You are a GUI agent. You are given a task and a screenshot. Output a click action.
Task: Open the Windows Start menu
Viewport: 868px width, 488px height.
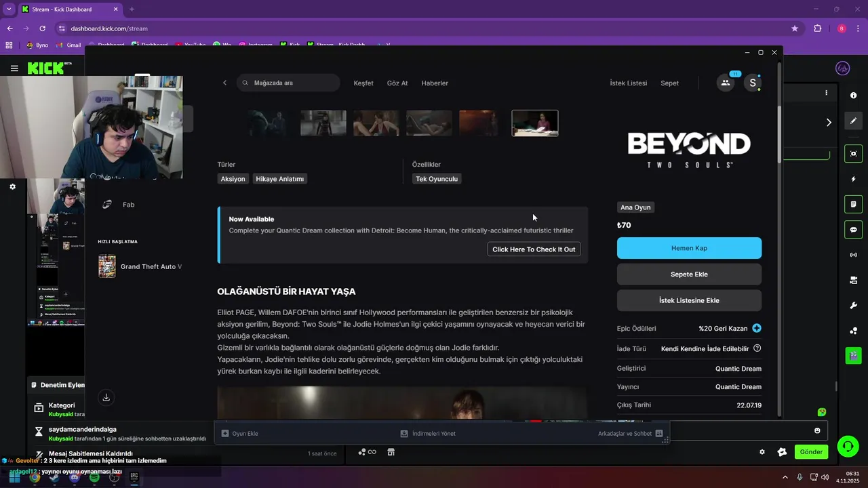tap(14, 477)
